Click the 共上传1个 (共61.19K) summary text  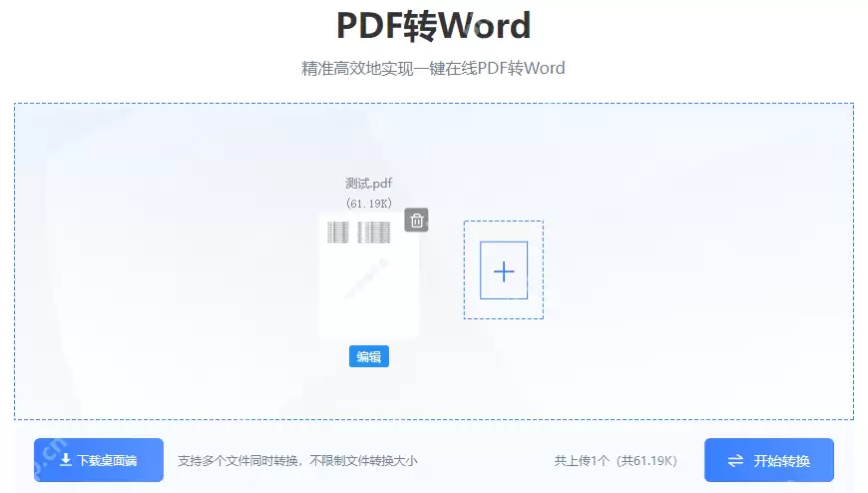pyautogui.click(x=616, y=461)
